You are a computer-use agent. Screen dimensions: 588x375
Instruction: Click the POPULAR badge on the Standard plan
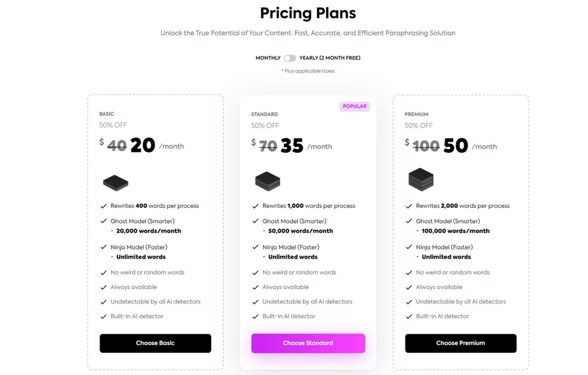coord(354,106)
